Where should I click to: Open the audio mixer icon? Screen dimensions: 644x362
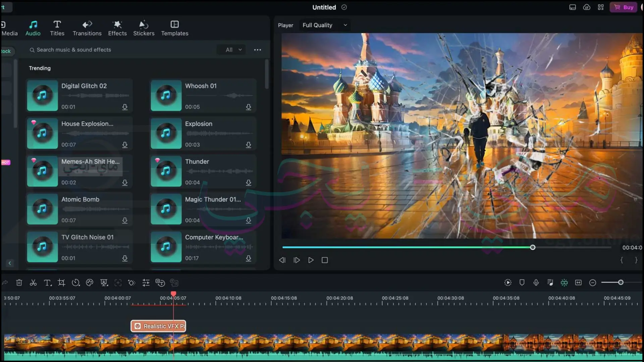click(550, 283)
